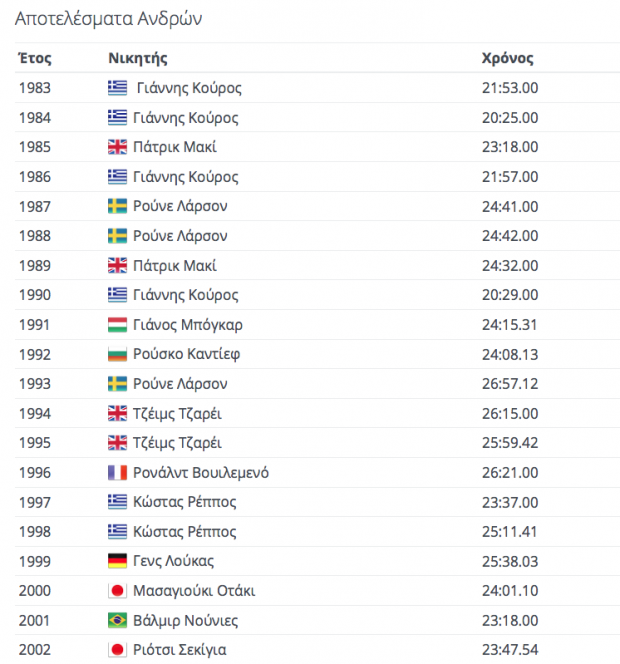Click the Bulgarian flag next to Ρούσκο Καντίεφ
The height and width of the screenshot is (664, 620).
coord(117,354)
